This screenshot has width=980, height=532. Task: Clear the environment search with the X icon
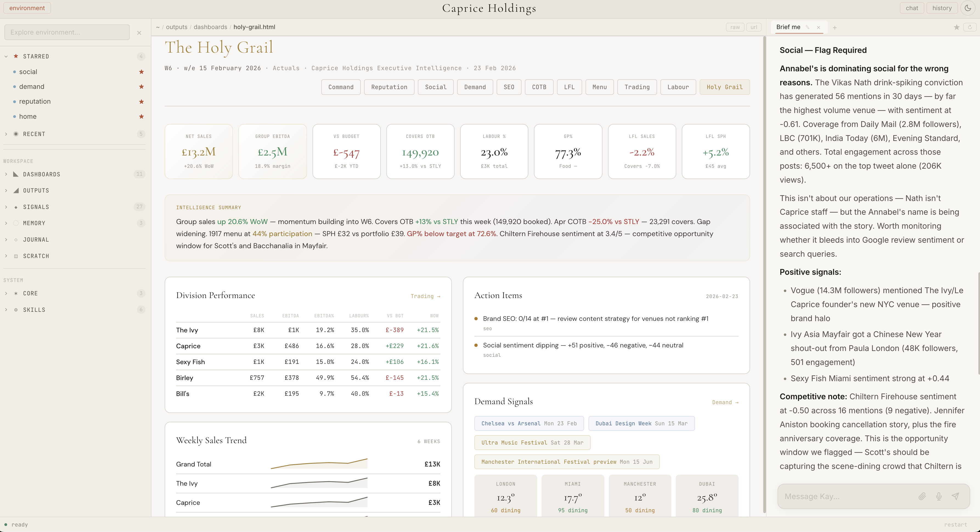[139, 33]
